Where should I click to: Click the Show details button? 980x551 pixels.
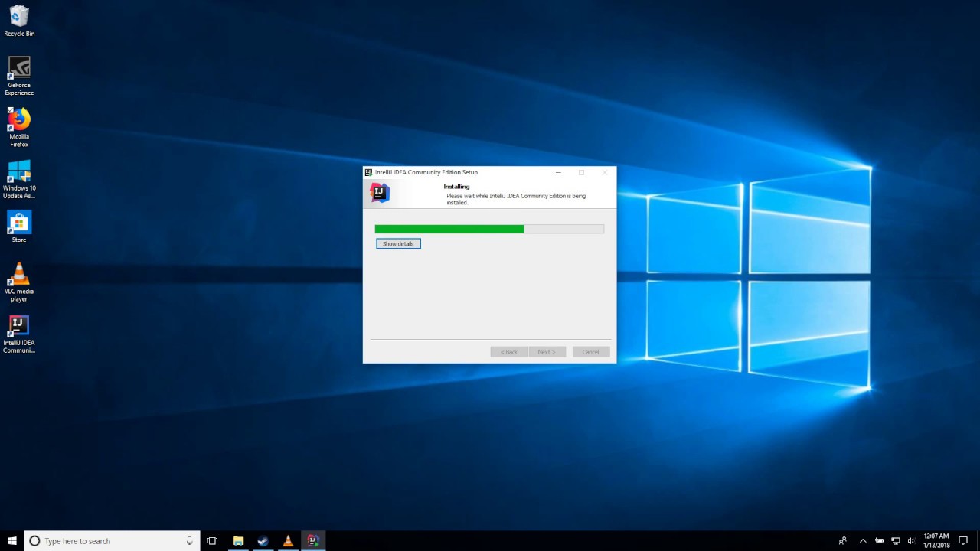point(398,243)
